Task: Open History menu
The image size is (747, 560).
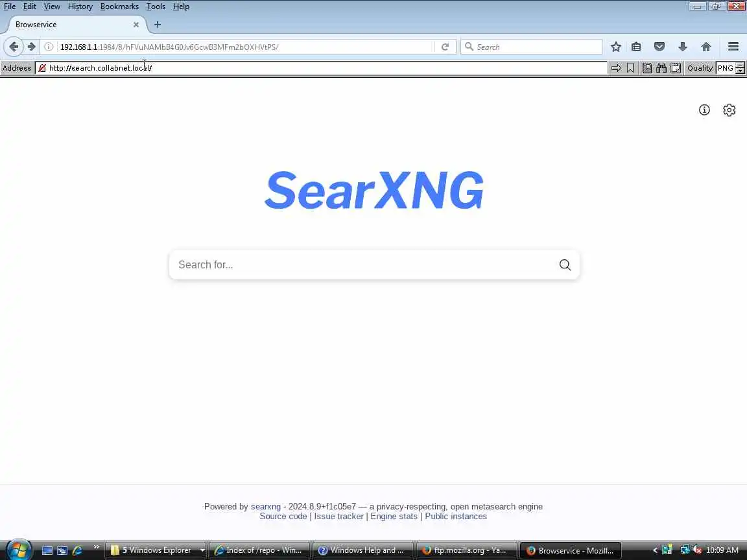Action: pos(80,6)
